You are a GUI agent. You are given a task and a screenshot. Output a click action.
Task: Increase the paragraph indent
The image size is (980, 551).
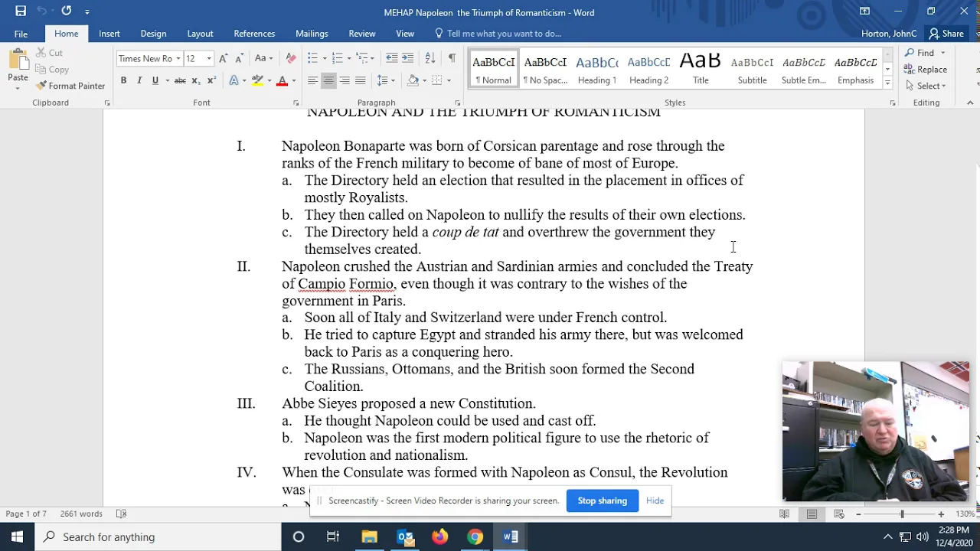[408, 58]
